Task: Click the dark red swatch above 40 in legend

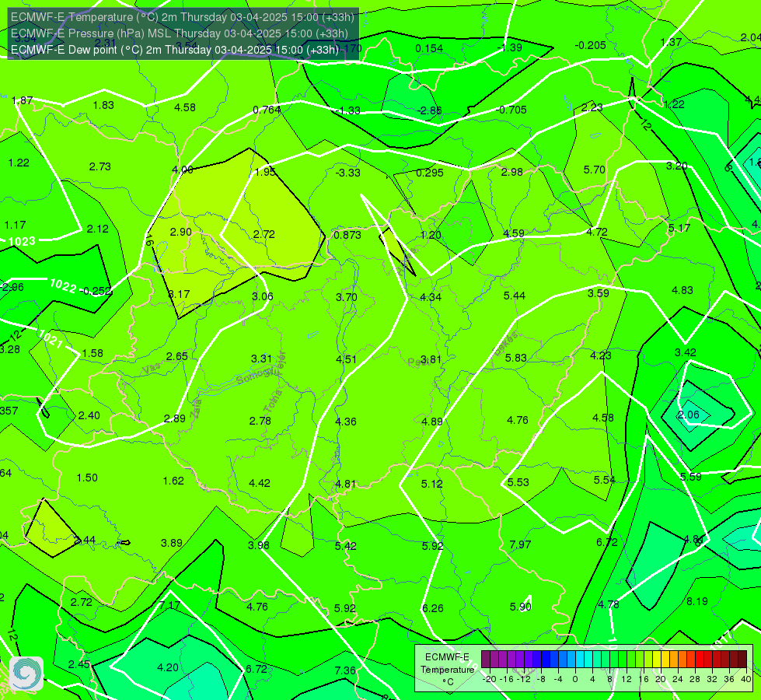Action: (742, 660)
